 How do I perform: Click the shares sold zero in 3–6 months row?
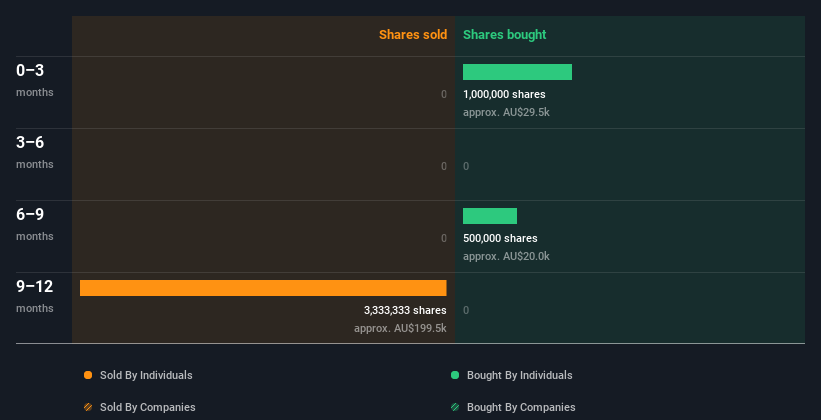pos(444,167)
